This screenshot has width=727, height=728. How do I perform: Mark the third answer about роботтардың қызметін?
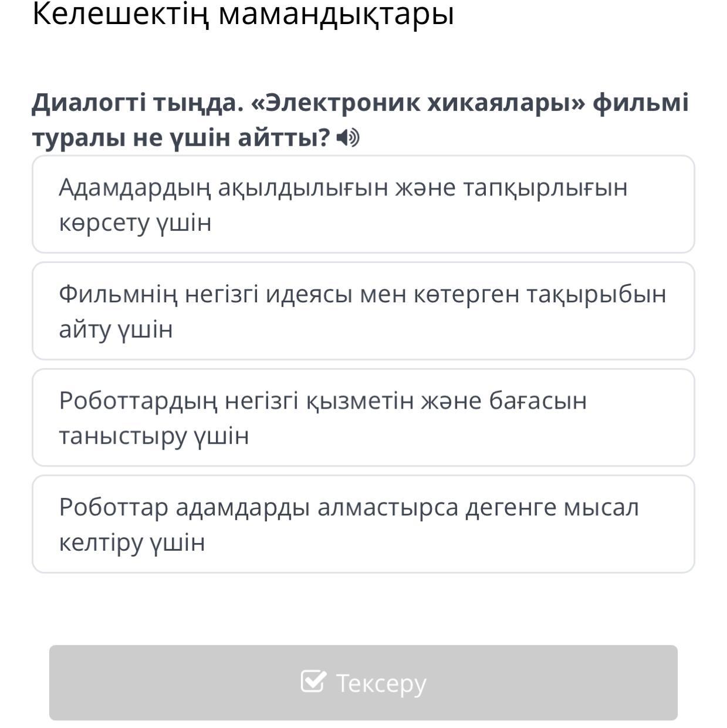363,417
